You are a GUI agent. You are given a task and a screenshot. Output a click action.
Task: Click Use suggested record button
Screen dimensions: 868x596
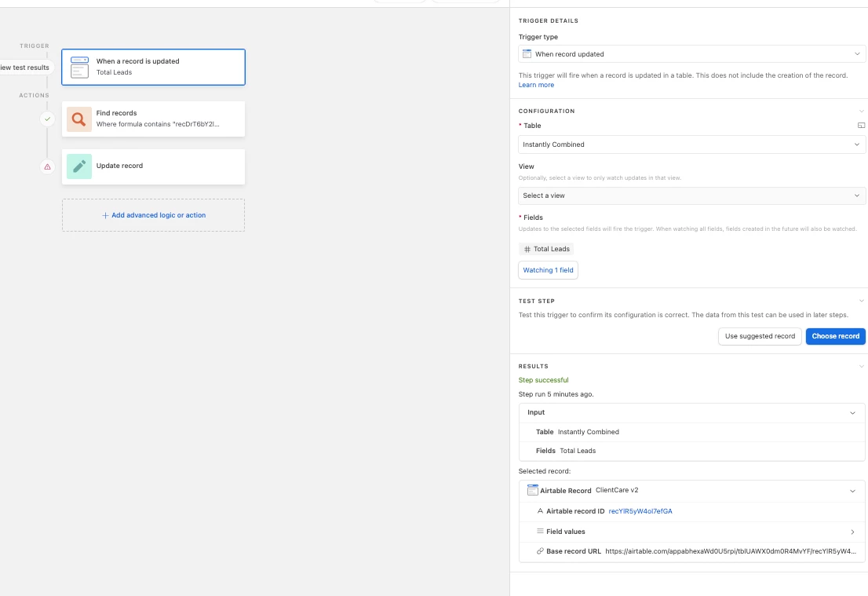point(760,336)
